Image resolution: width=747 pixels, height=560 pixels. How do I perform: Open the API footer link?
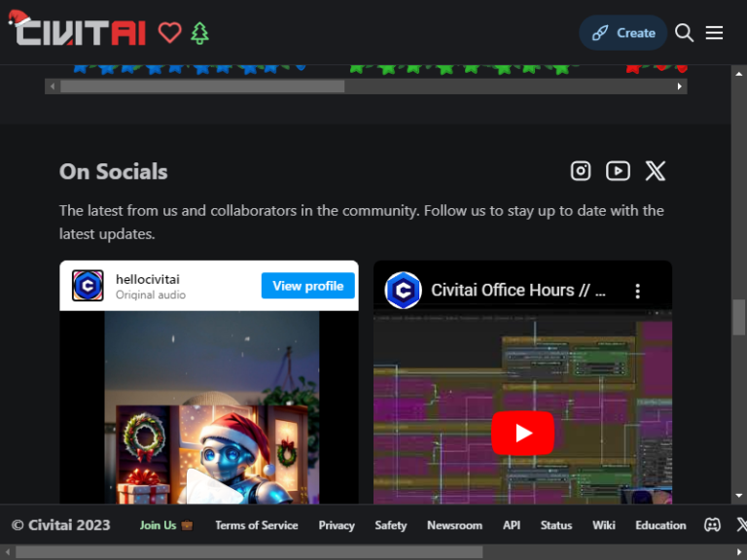pyautogui.click(x=512, y=525)
